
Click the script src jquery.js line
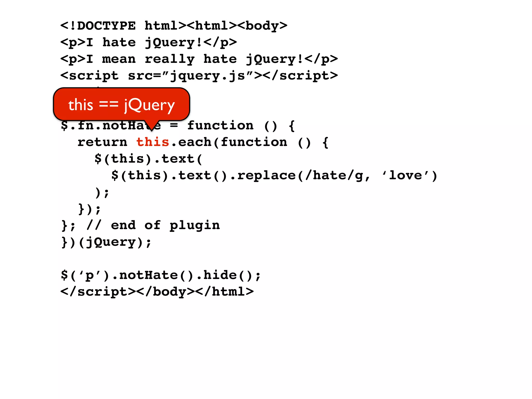[199, 76]
